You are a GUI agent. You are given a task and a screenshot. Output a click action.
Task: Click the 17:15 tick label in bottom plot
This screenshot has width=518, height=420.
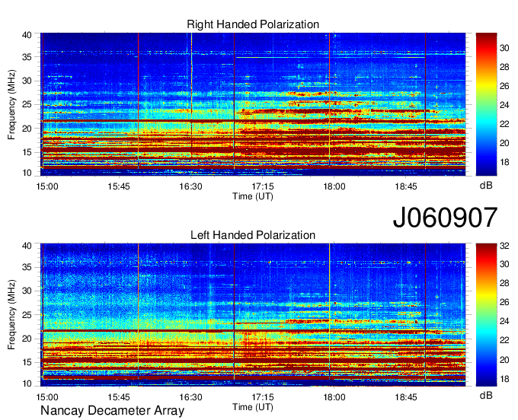pyautogui.click(x=262, y=397)
